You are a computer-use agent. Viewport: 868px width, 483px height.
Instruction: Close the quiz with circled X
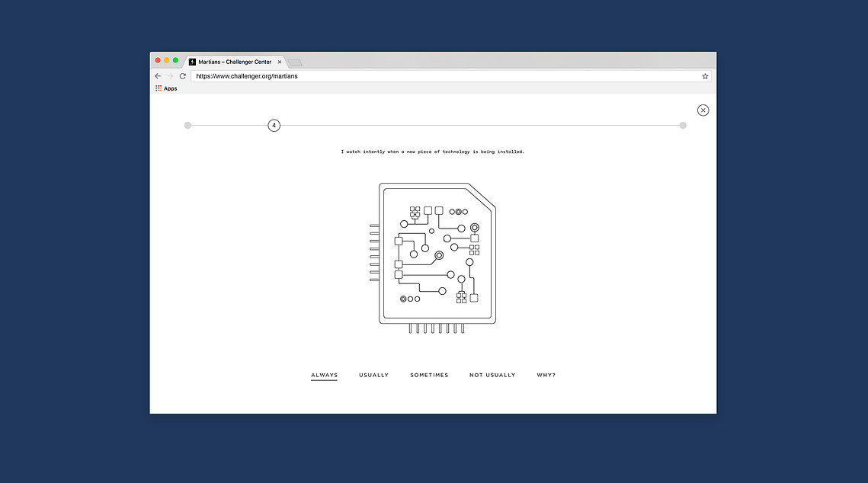coord(703,110)
